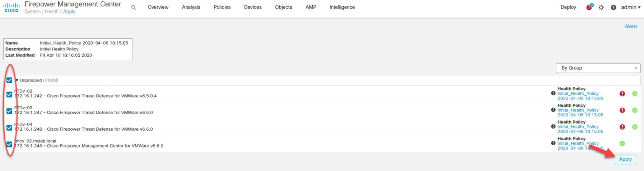Open the notifications alert icon
This screenshot has height=171, width=644.
[x=589, y=7]
